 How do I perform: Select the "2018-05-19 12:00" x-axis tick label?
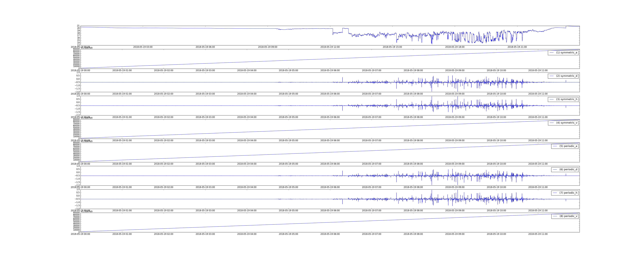click(330, 47)
